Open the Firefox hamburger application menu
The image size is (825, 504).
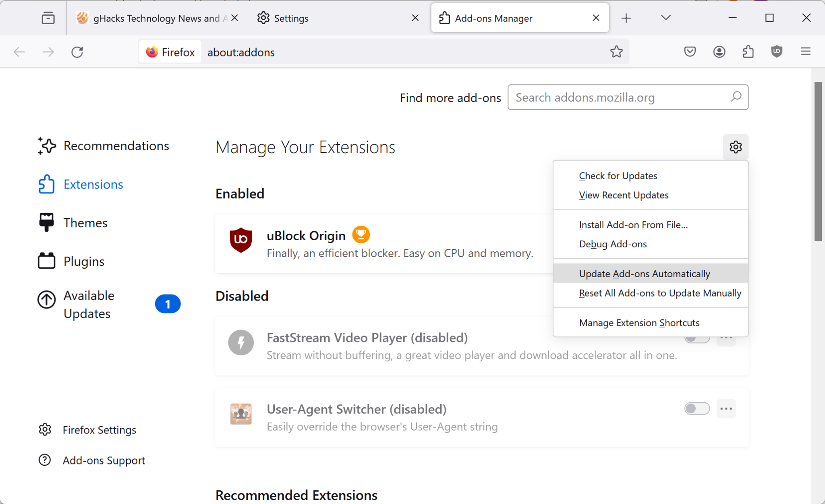click(x=806, y=52)
